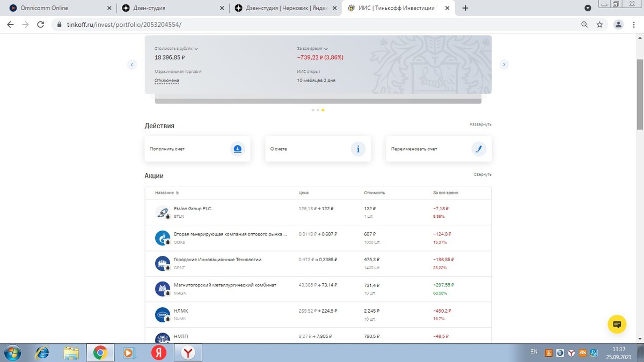Open Вторая генерирующая компания stock row
The image size is (644, 362).
[x=318, y=238]
